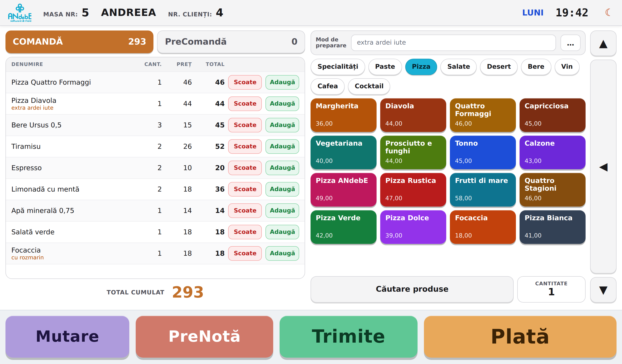Open the preparation mode options (...) button
Viewport: 622px width, 364px height.
point(570,43)
